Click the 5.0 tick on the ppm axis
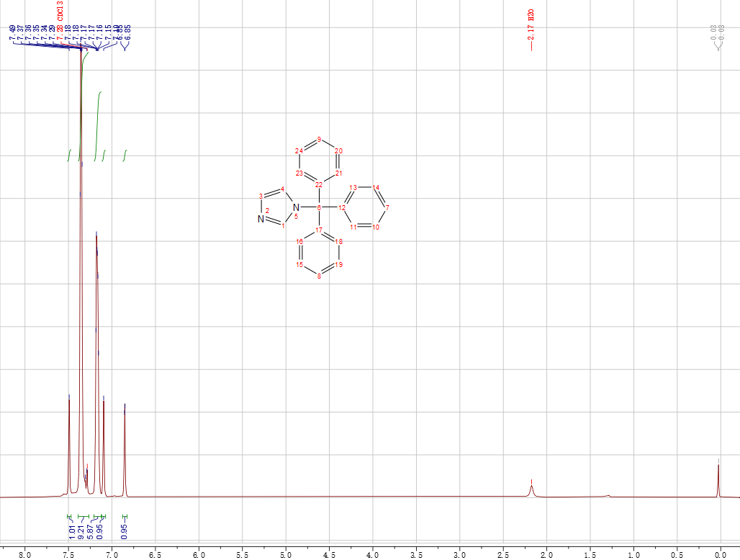The width and height of the screenshot is (740, 560). [286, 554]
